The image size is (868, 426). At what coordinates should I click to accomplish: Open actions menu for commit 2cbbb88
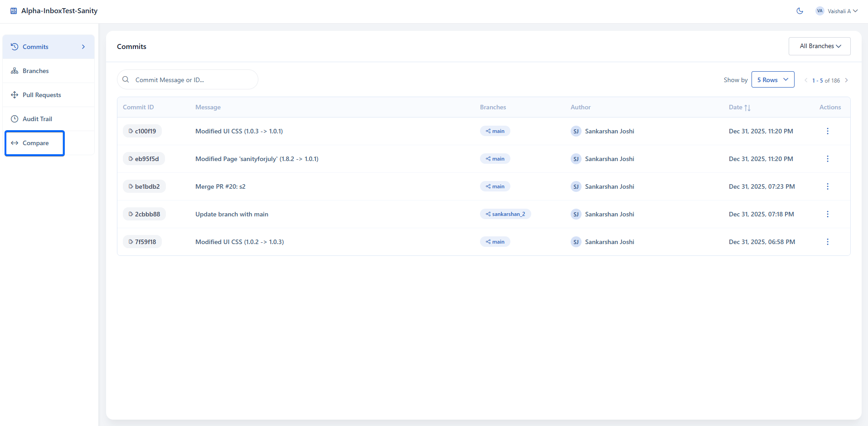click(x=828, y=214)
